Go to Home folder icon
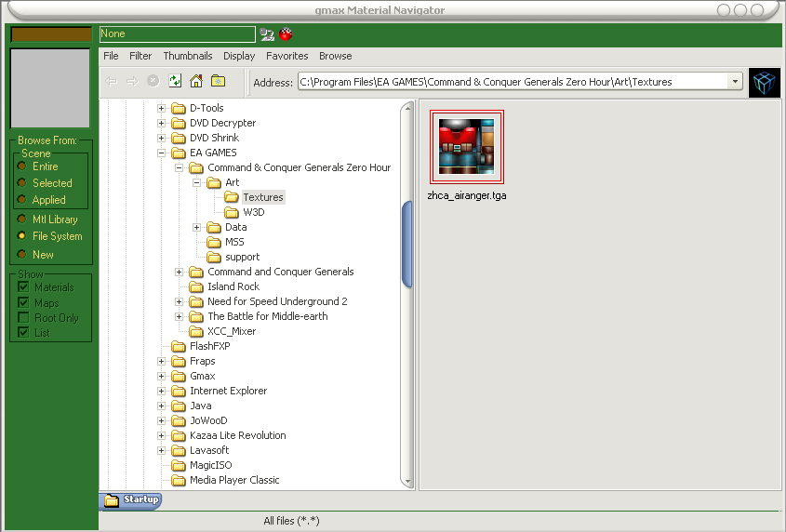The width and height of the screenshot is (786, 532). [196, 81]
